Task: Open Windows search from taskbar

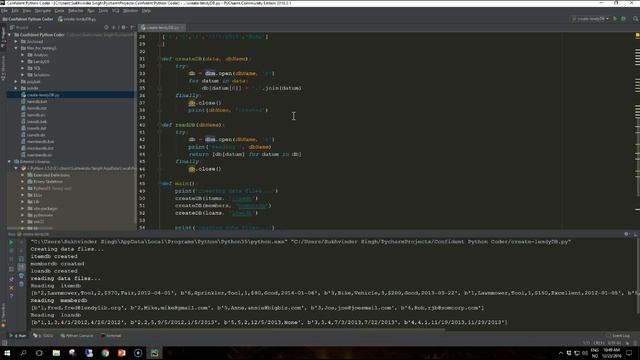Action: coord(23,353)
